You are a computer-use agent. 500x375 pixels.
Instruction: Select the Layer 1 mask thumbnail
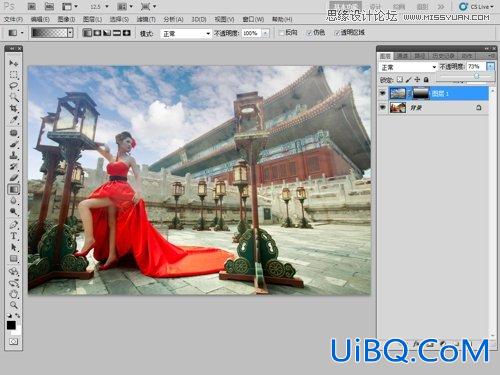pos(421,93)
